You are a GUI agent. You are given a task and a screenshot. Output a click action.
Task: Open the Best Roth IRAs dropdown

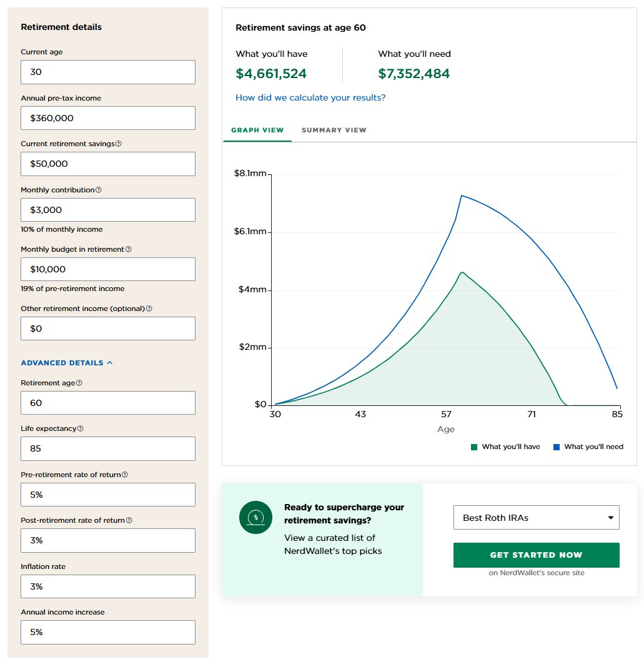coord(536,517)
